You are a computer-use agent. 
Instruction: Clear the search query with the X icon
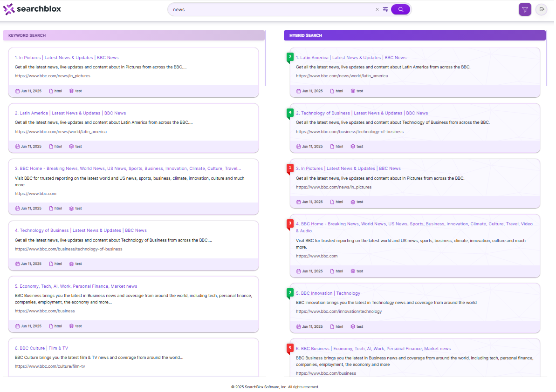tap(378, 10)
